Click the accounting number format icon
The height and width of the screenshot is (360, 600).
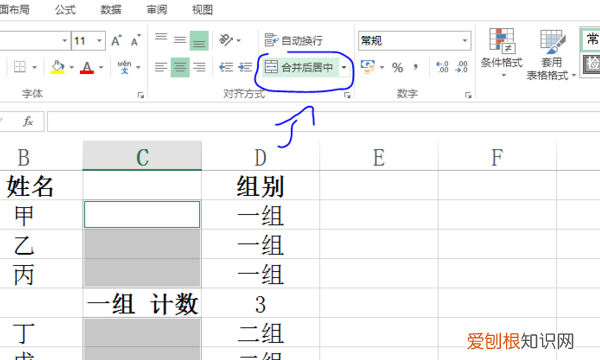point(368,67)
